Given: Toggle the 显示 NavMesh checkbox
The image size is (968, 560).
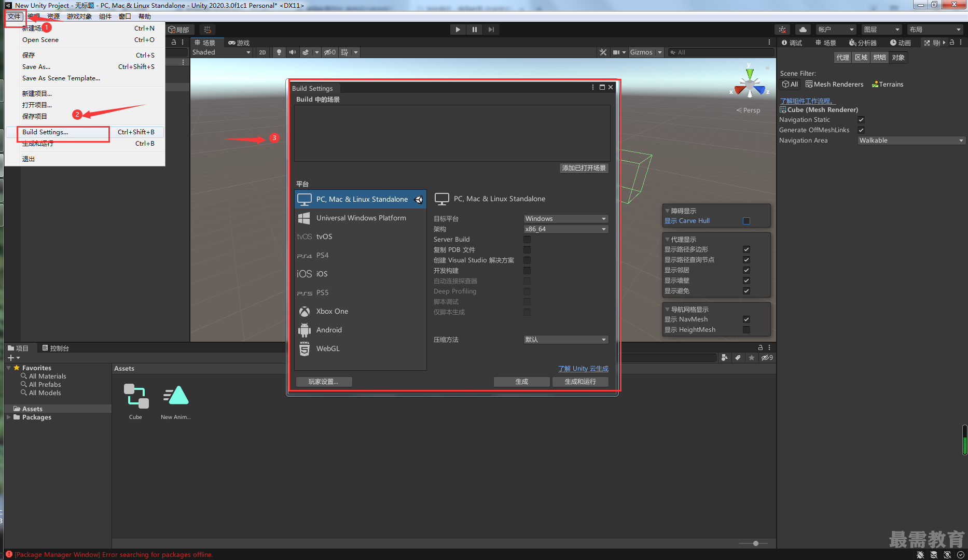Looking at the screenshot, I should click(x=746, y=319).
